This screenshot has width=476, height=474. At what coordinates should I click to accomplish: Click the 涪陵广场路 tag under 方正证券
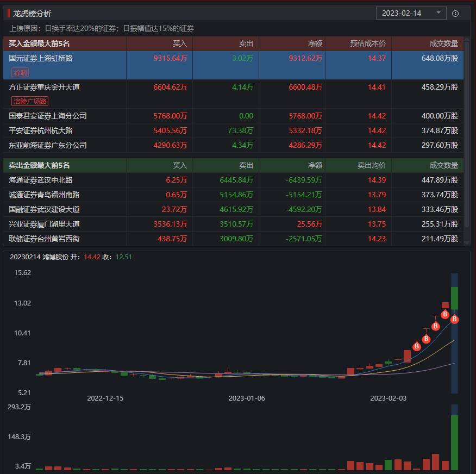(x=29, y=101)
